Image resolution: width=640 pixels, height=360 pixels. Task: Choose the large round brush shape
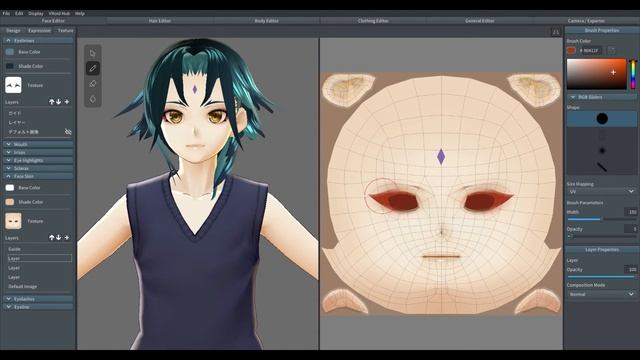pos(602,119)
